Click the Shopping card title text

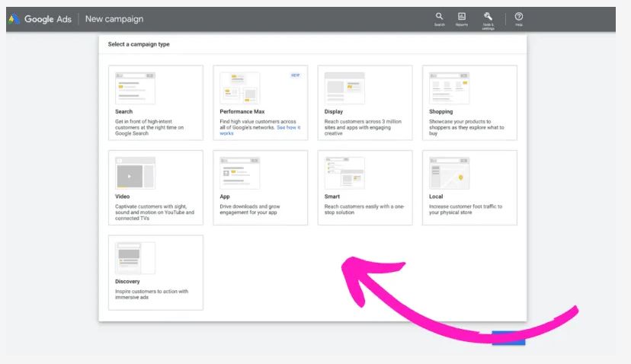coord(440,111)
